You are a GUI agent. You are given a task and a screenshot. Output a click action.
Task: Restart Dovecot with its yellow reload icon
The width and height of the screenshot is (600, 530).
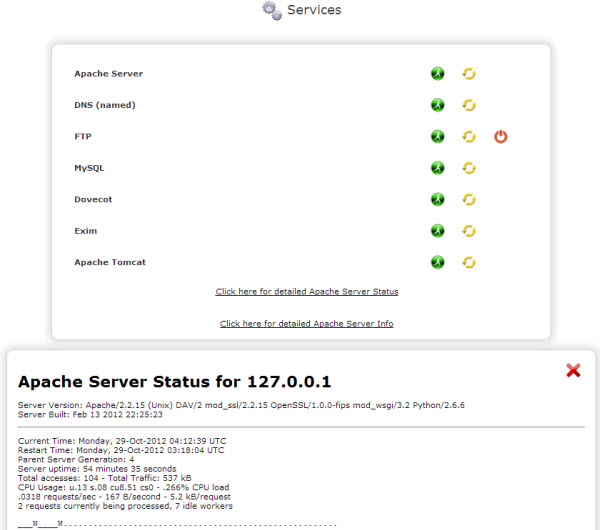point(469,199)
